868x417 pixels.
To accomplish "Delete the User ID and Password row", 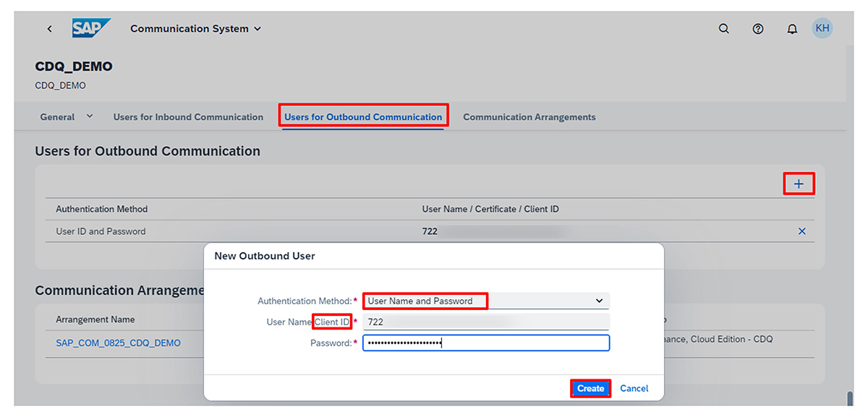I will click(x=801, y=231).
